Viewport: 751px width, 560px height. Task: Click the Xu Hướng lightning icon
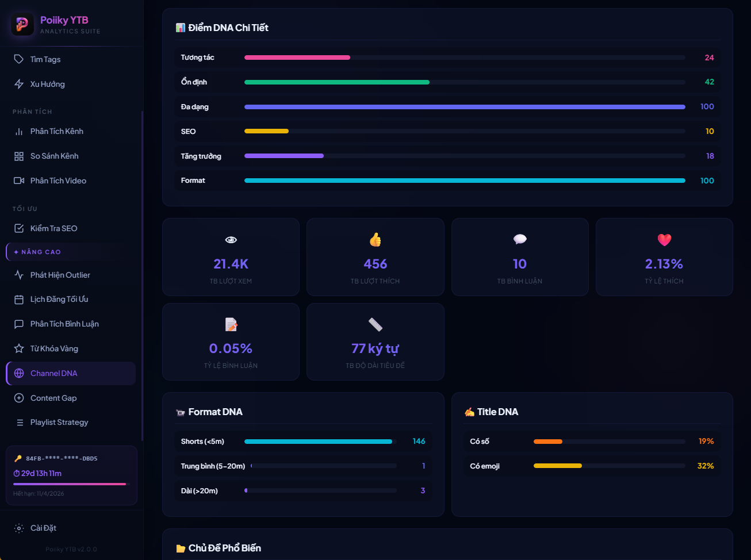tap(19, 84)
